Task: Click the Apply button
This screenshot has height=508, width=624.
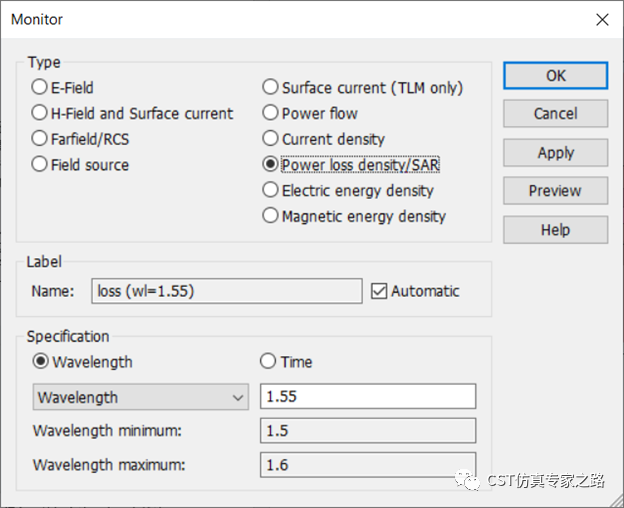Action: point(556,152)
